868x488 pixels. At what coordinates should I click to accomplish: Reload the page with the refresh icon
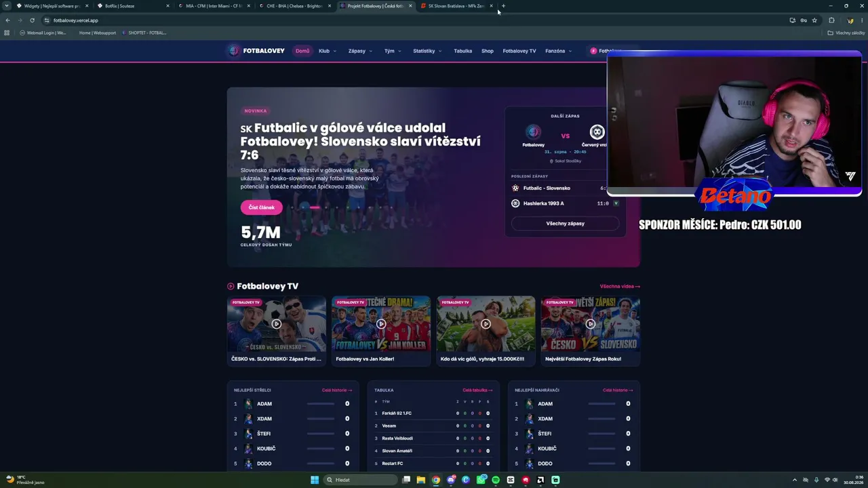click(31, 20)
